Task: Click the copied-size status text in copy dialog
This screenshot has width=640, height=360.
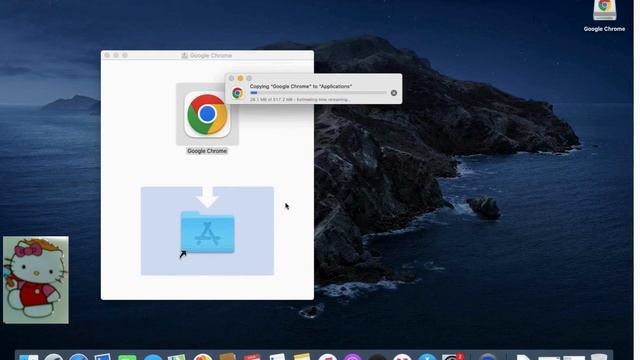Action: pos(300,100)
